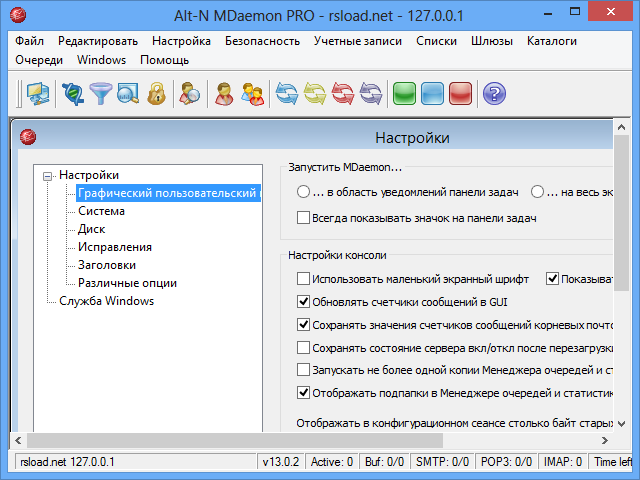Select Настройки root tree item

tap(89, 175)
